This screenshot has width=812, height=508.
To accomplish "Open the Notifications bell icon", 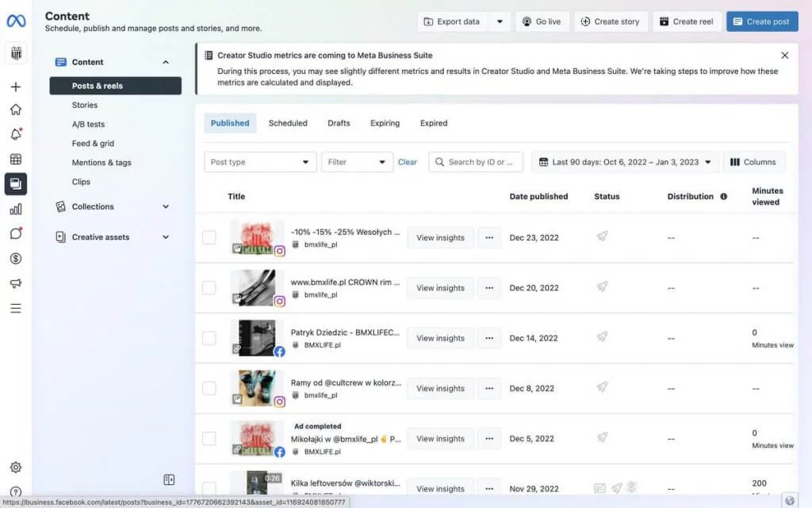I will tap(15, 134).
